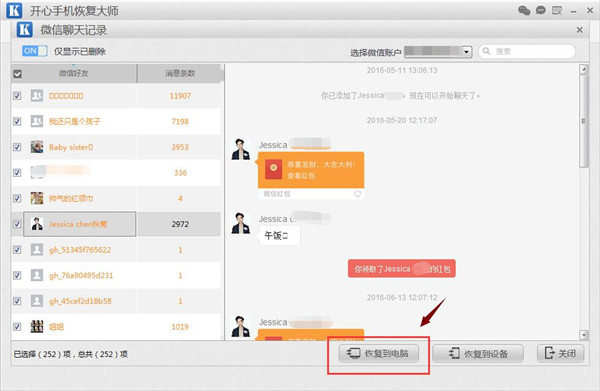The width and height of the screenshot is (600, 391).
Task: Sort by the 消息条数 column header
Action: (180, 73)
